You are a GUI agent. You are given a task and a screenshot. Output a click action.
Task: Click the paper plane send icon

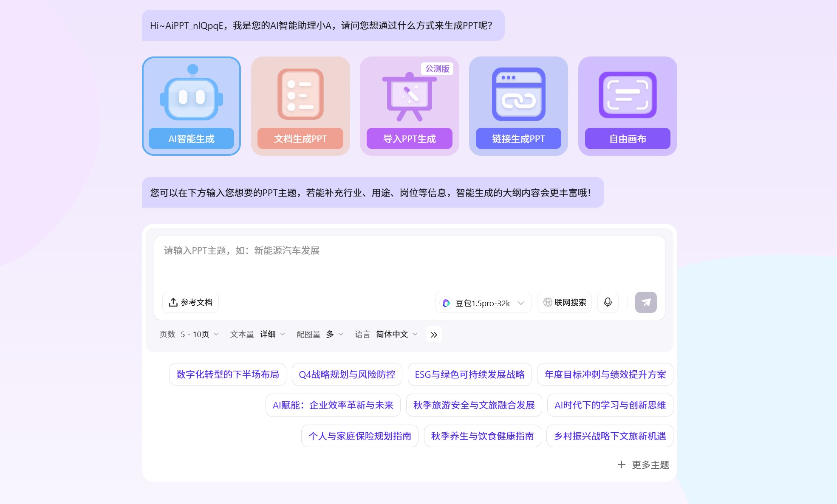[x=646, y=302]
